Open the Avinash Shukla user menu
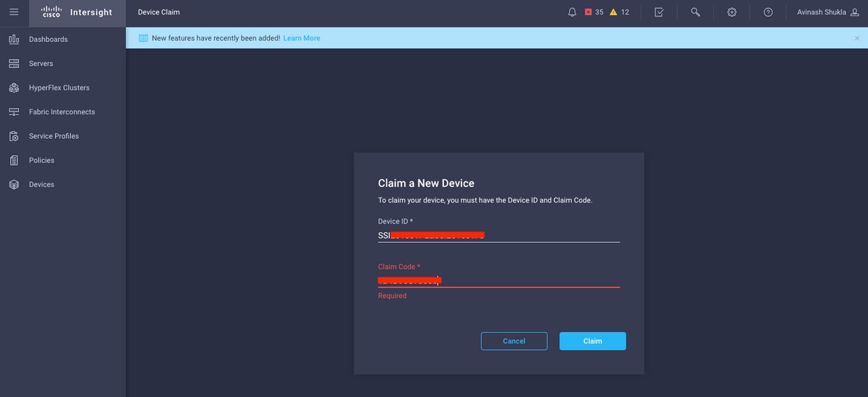This screenshot has height=397, width=868. pyautogui.click(x=827, y=12)
